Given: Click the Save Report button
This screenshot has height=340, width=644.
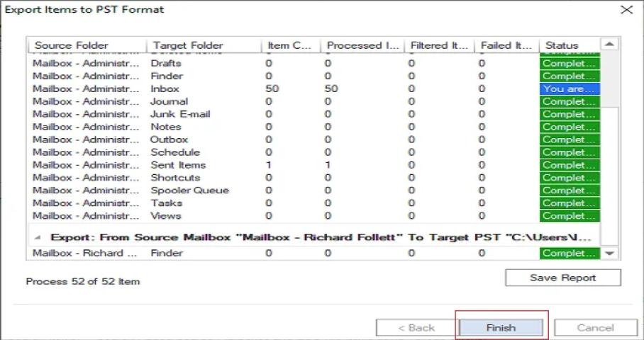Looking at the screenshot, I should pyautogui.click(x=562, y=278).
